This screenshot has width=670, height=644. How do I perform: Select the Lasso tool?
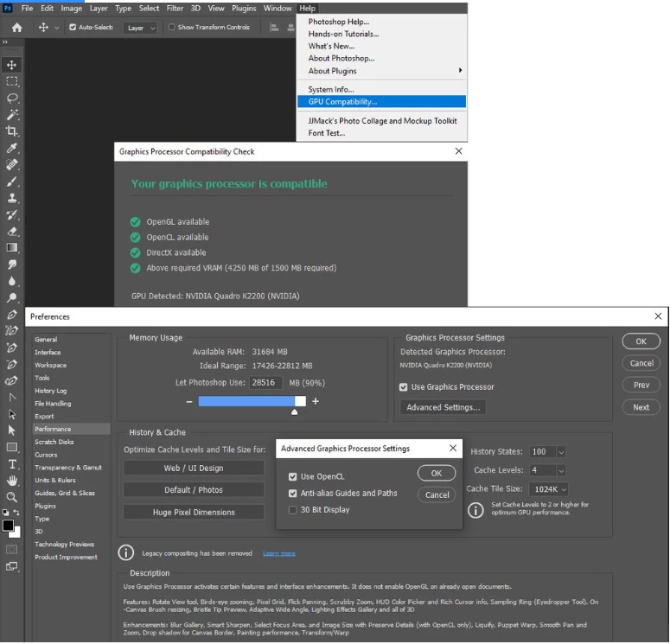[x=11, y=98]
